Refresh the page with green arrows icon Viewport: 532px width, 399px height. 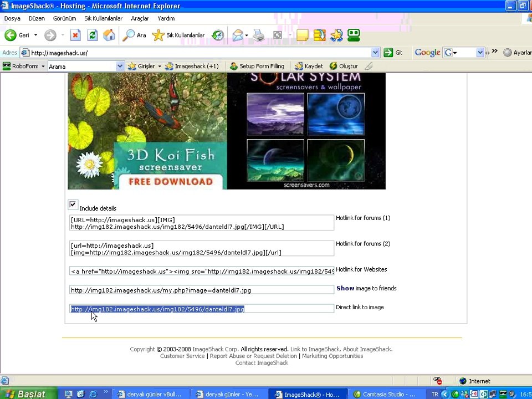coord(93,35)
